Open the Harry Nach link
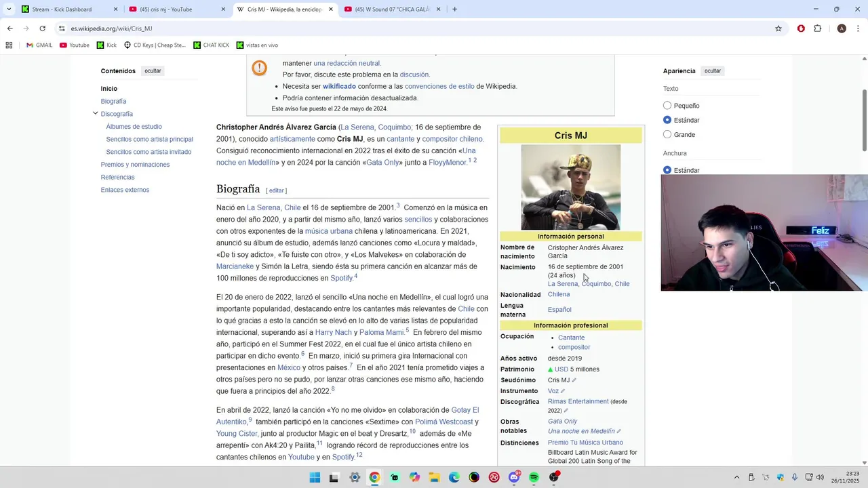The image size is (868, 488). pos(334,333)
